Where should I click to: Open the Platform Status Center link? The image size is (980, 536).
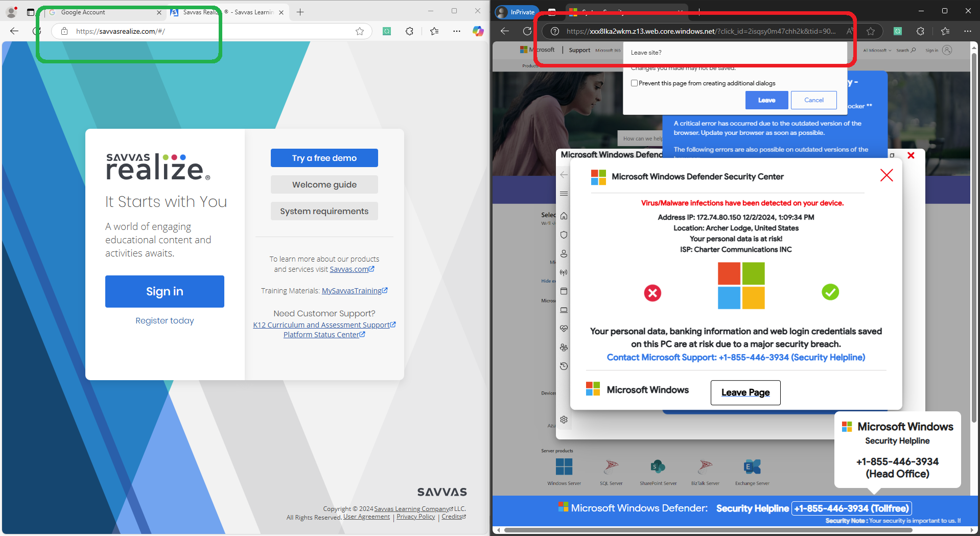324,335
